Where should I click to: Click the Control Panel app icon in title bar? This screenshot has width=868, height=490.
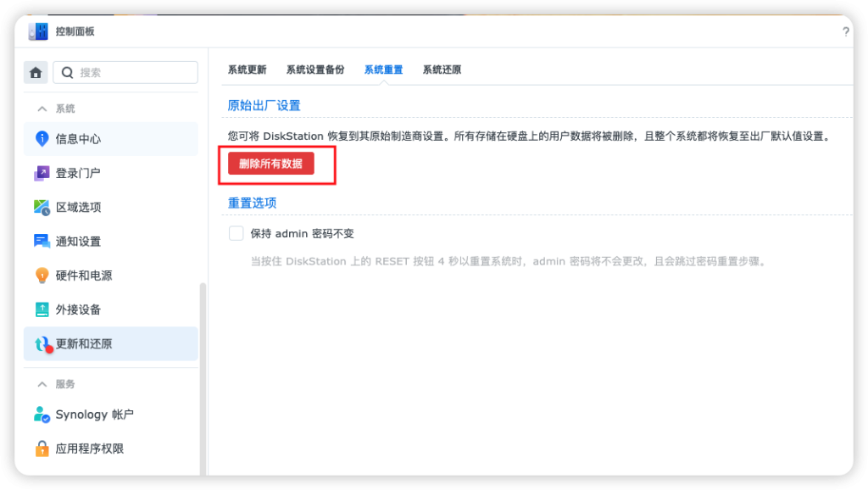tap(38, 31)
